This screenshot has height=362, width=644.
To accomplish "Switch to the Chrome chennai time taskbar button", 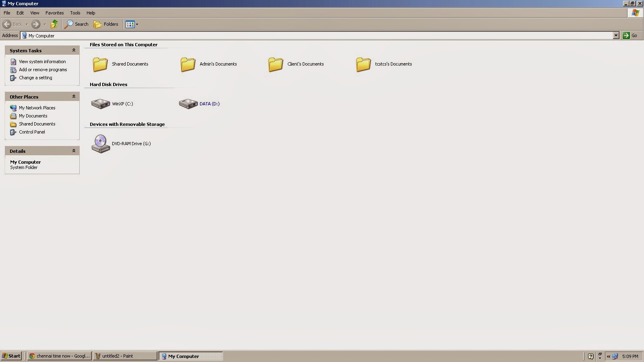I will [x=60, y=356].
